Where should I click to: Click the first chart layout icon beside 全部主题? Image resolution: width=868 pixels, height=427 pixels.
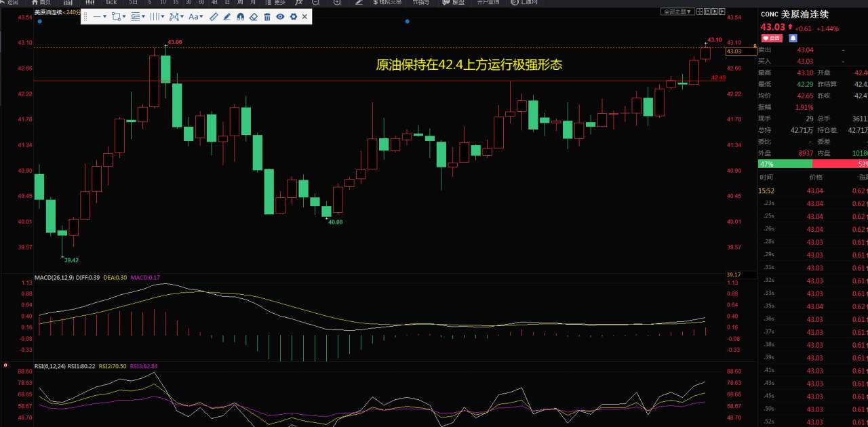pos(699,12)
